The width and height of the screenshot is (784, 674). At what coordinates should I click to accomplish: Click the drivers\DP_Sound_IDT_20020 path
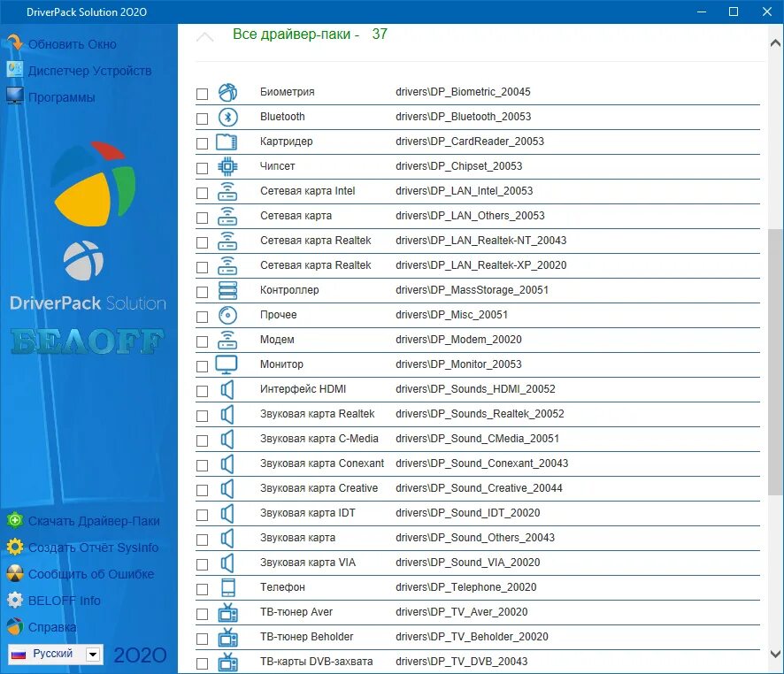tap(467, 513)
